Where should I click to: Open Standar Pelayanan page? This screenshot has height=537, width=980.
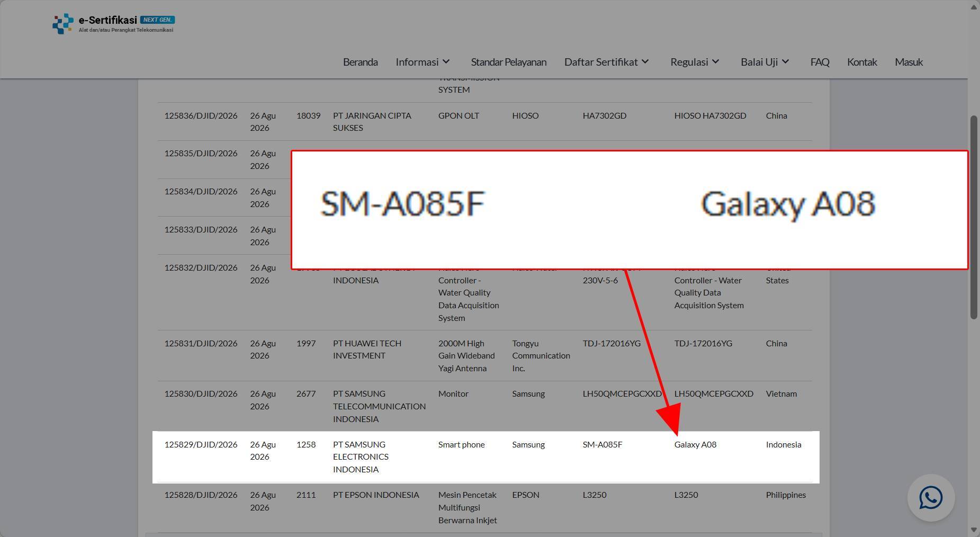508,62
